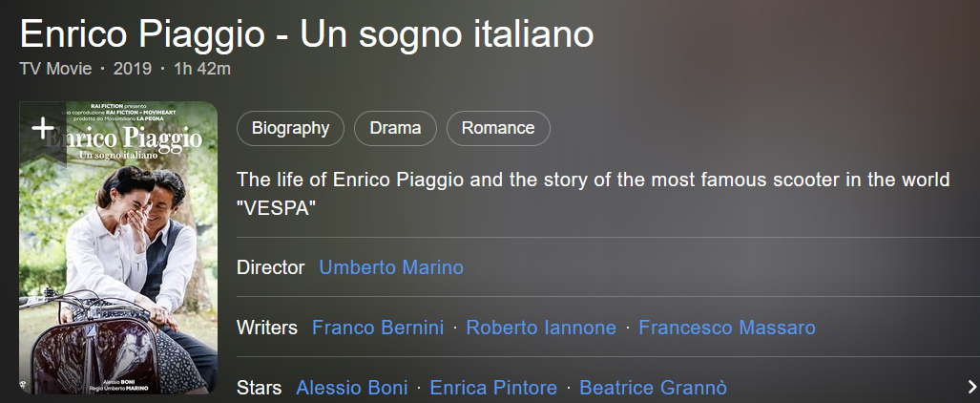Open writer Francesco Massaro's page

point(727,328)
